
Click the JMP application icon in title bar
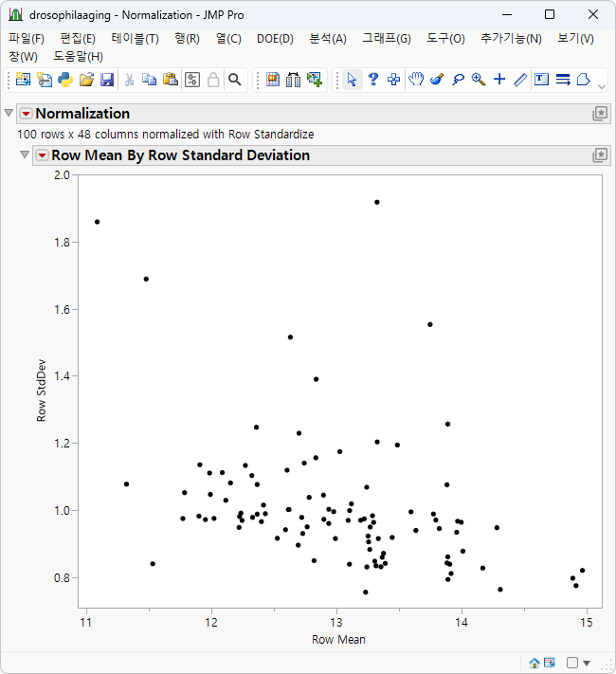pos(15,14)
